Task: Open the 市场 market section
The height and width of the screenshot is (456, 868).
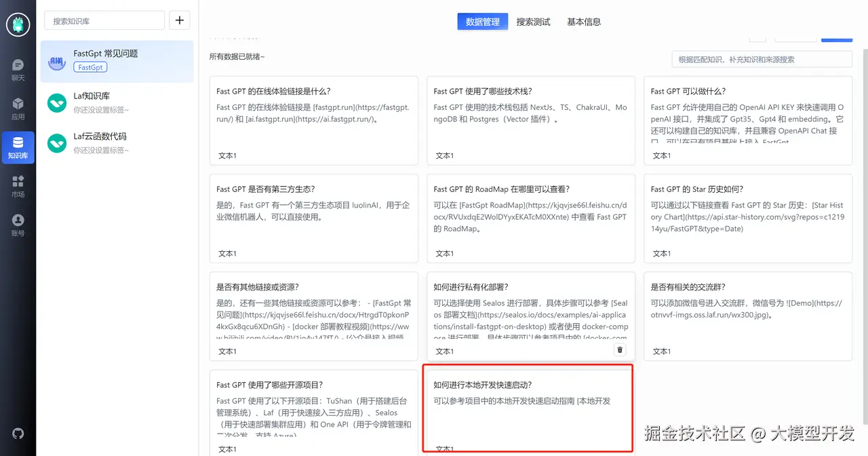Action: click(x=18, y=187)
